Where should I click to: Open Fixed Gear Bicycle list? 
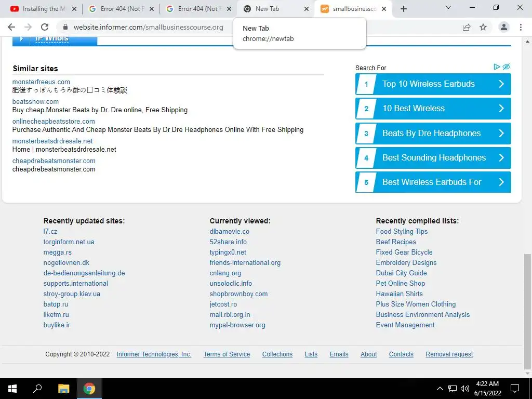pyautogui.click(x=404, y=252)
